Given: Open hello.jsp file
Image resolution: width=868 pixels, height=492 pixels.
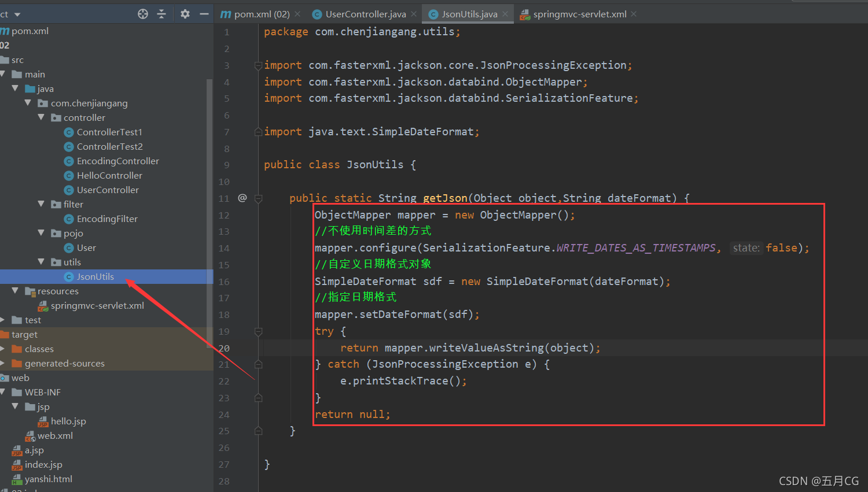Looking at the screenshot, I should tap(68, 421).
